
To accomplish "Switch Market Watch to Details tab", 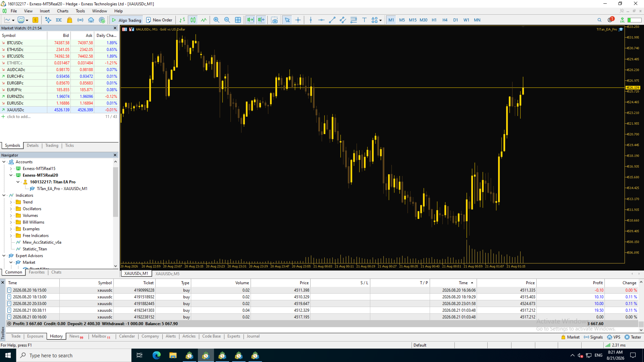I will [x=33, y=145].
